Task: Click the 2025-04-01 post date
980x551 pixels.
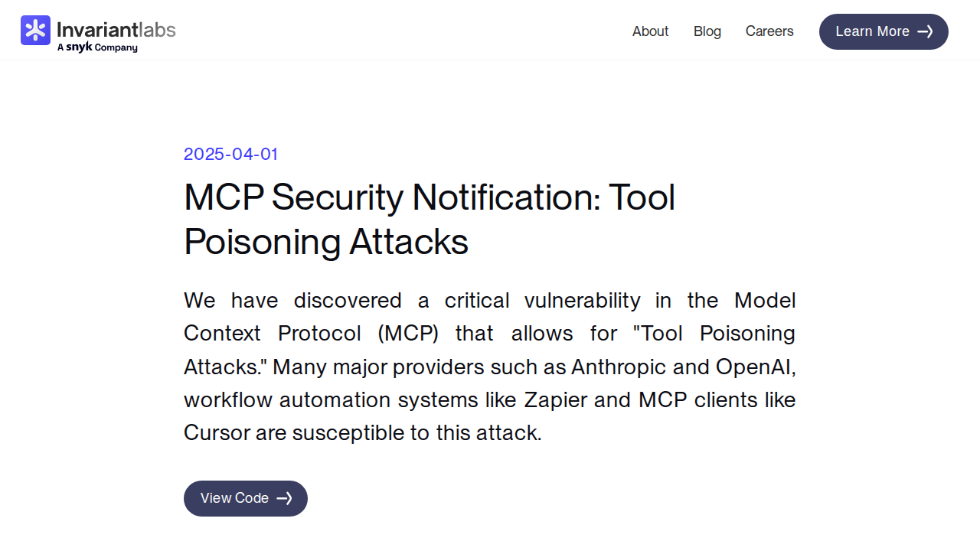Action: (230, 154)
